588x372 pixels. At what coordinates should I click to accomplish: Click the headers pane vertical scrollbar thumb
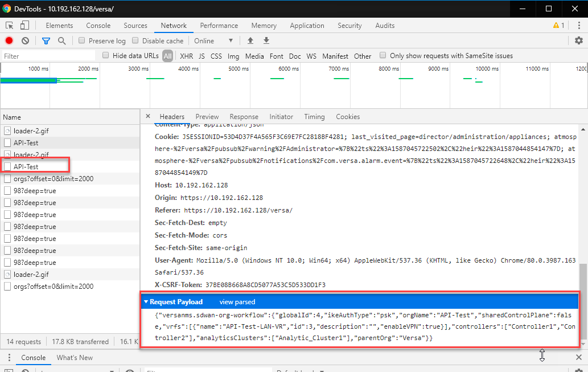pos(583,300)
